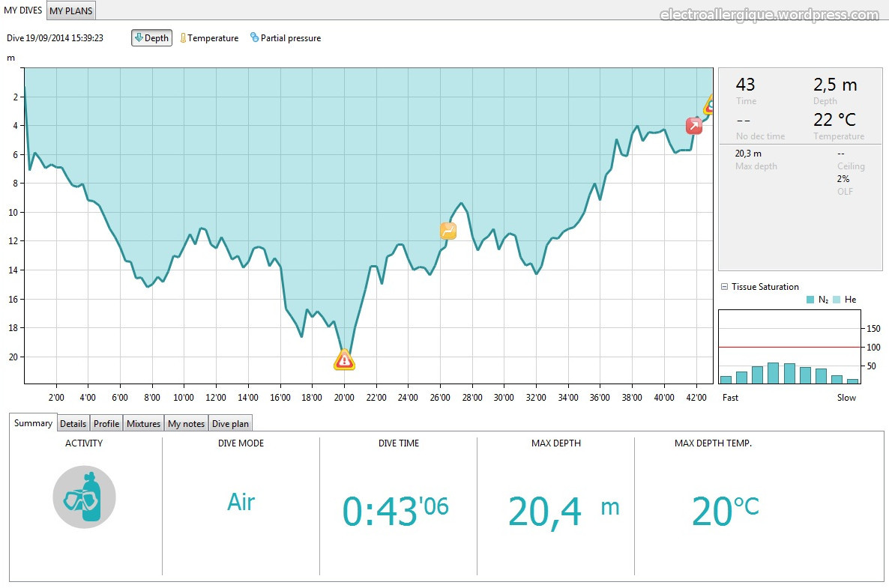The image size is (889, 588).
Task: Open the MY DIVES tab
Action: pyautogui.click(x=22, y=10)
